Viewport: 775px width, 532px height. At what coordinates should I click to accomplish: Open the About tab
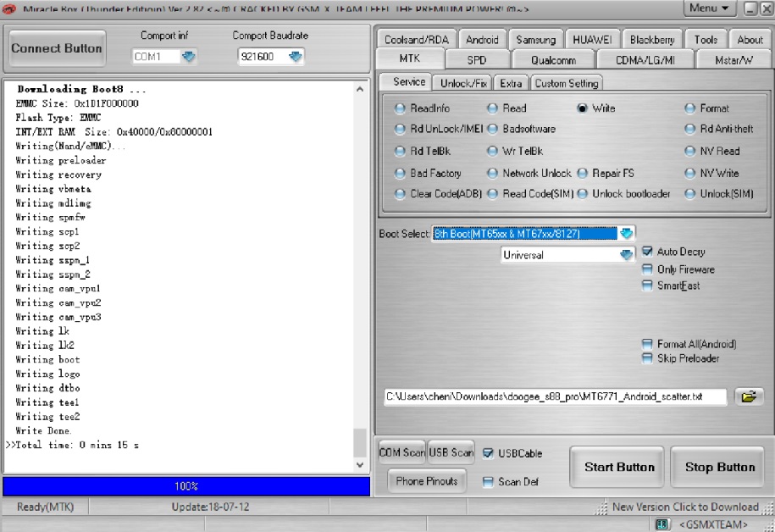[750, 40]
